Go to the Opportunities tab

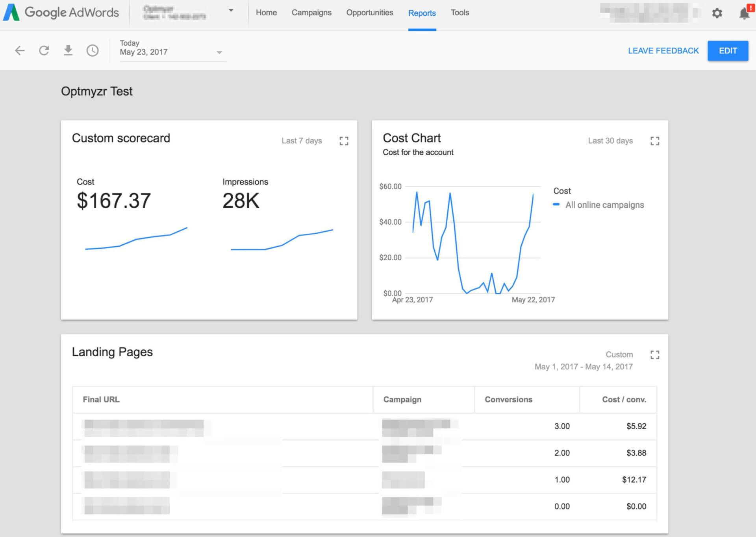[x=369, y=13]
